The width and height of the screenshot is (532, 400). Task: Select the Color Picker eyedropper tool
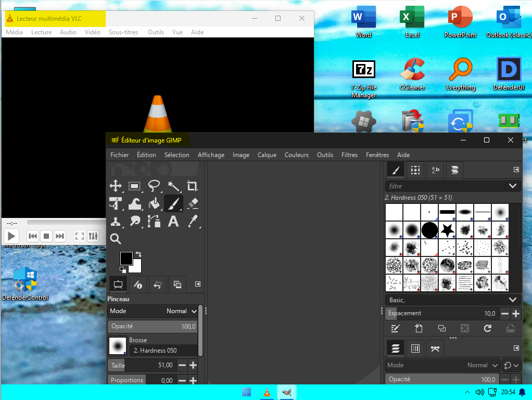point(193,221)
